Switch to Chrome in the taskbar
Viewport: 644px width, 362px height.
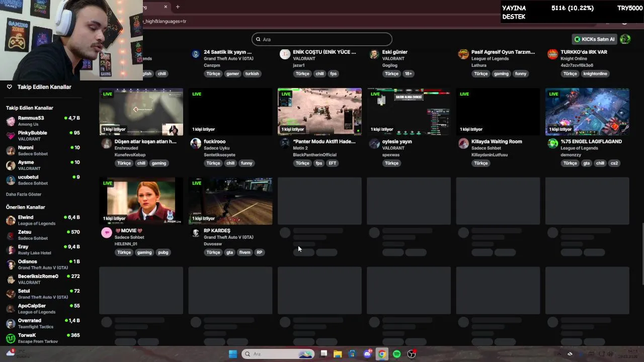382,354
